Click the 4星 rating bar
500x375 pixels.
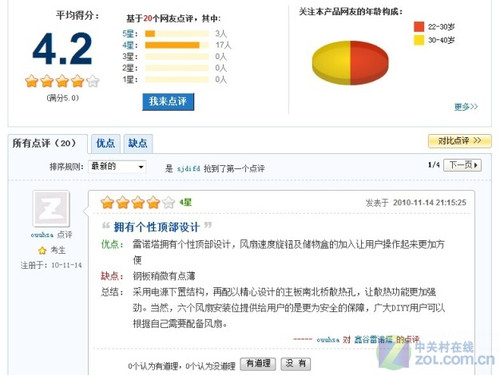(x=177, y=45)
